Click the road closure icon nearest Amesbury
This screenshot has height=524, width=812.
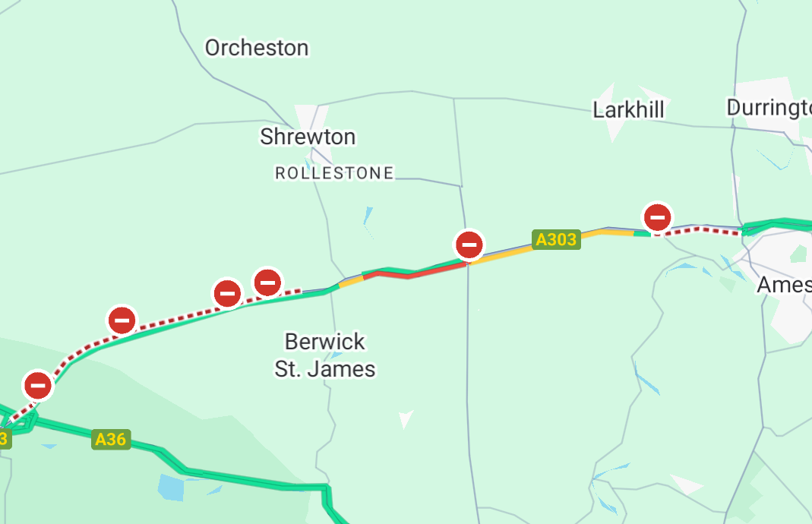click(x=657, y=217)
